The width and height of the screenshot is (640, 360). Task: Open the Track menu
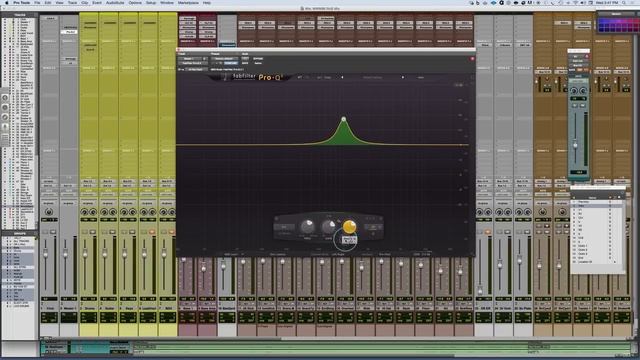(x=72, y=3)
